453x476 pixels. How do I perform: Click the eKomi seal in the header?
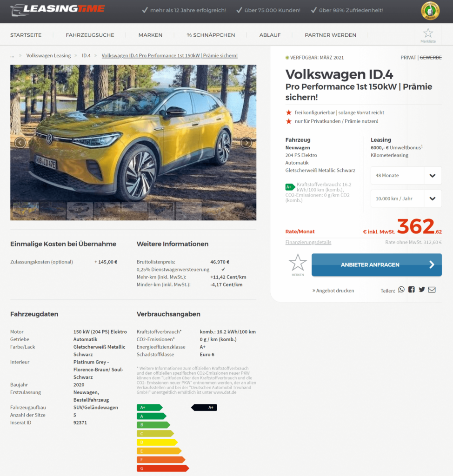pyautogui.click(x=430, y=11)
